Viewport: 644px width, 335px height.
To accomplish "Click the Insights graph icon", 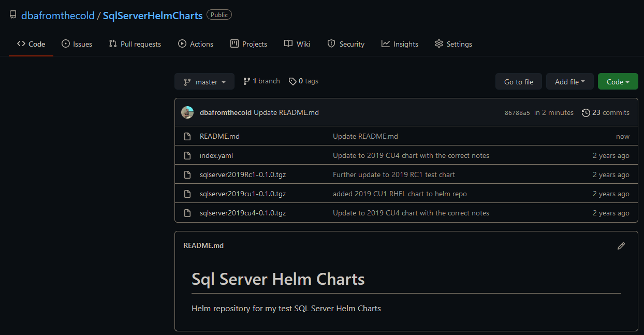I will coord(386,44).
